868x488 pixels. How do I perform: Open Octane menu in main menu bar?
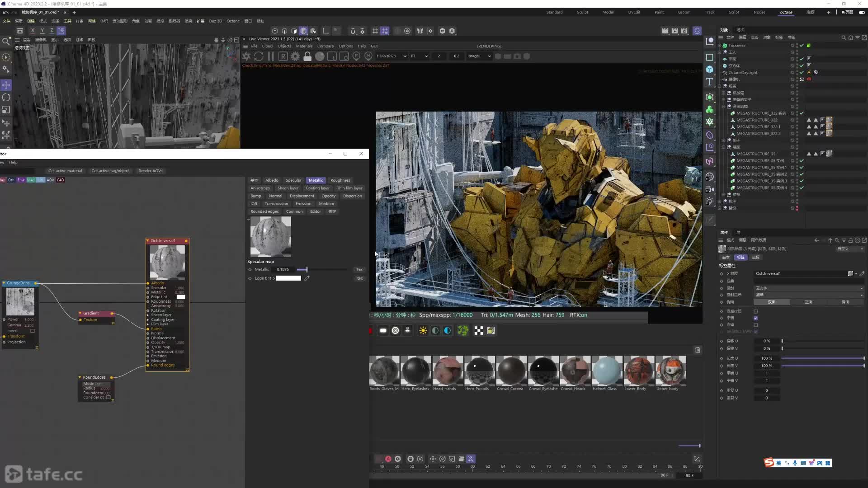(233, 21)
